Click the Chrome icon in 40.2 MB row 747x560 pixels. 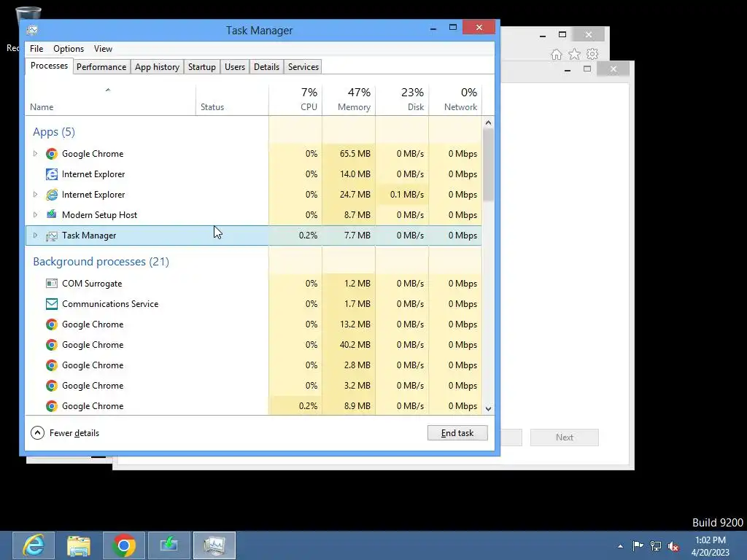[x=52, y=345]
